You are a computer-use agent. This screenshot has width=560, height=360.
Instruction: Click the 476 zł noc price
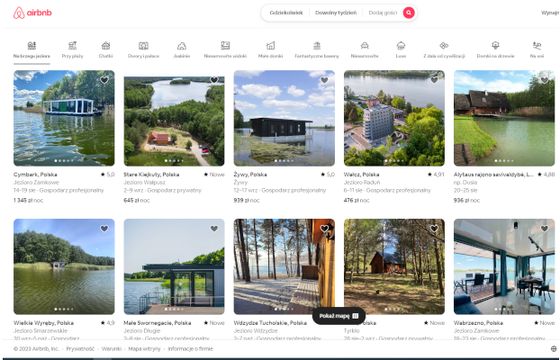357,200
